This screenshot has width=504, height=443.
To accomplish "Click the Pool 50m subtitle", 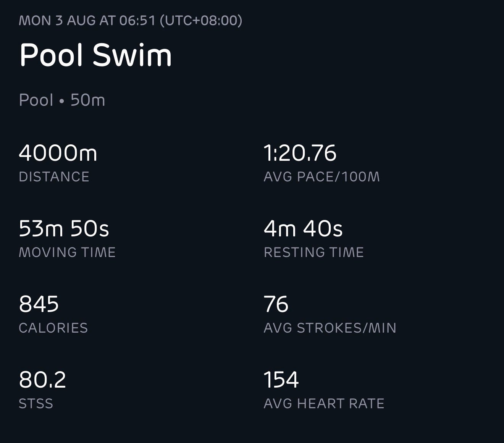I will (x=62, y=100).
